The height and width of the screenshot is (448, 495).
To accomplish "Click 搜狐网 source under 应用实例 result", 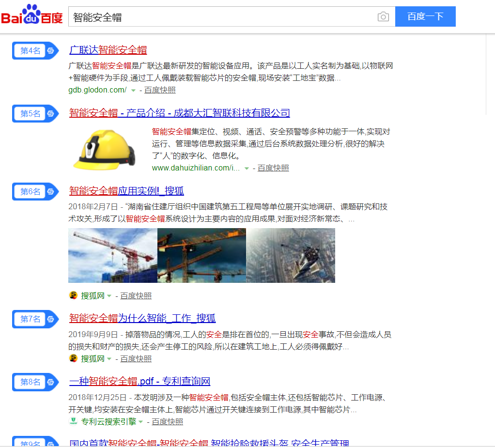I will (93, 296).
